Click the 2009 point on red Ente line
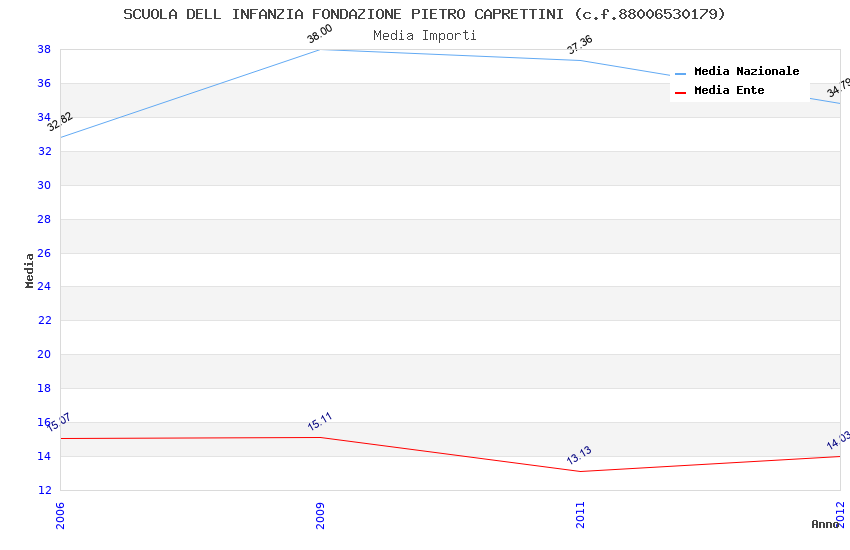This screenshot has height=550, width=850. (320, 437)
